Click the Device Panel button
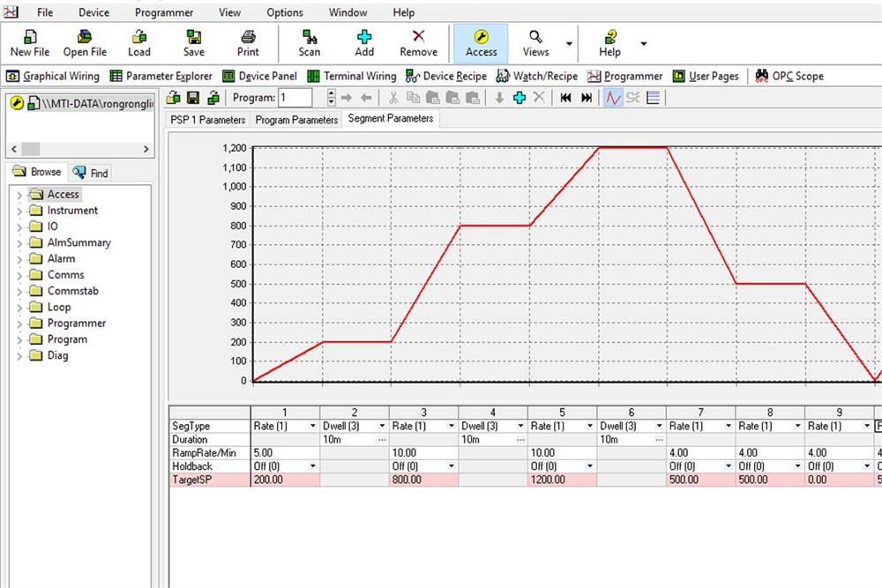 (259, 76)
